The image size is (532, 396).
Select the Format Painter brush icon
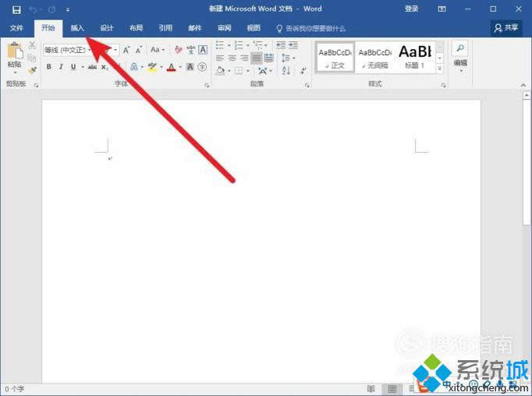[32, 70]
